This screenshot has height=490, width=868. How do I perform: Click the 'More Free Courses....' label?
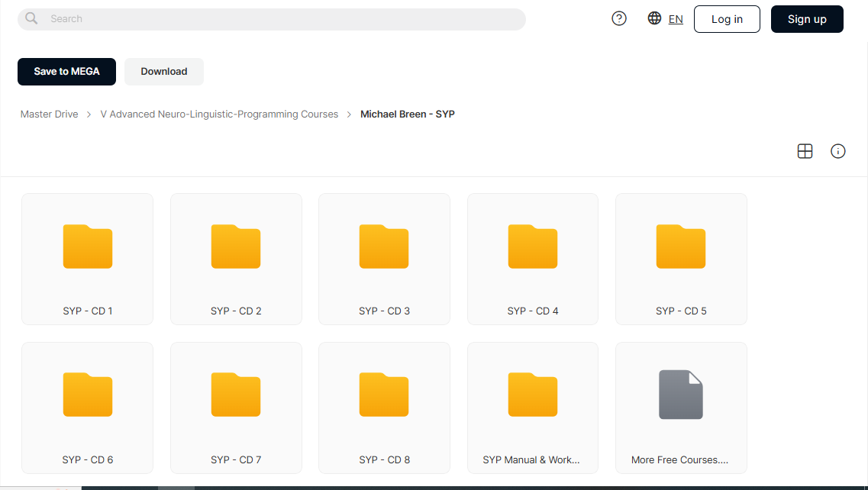[x=679, y=460]
